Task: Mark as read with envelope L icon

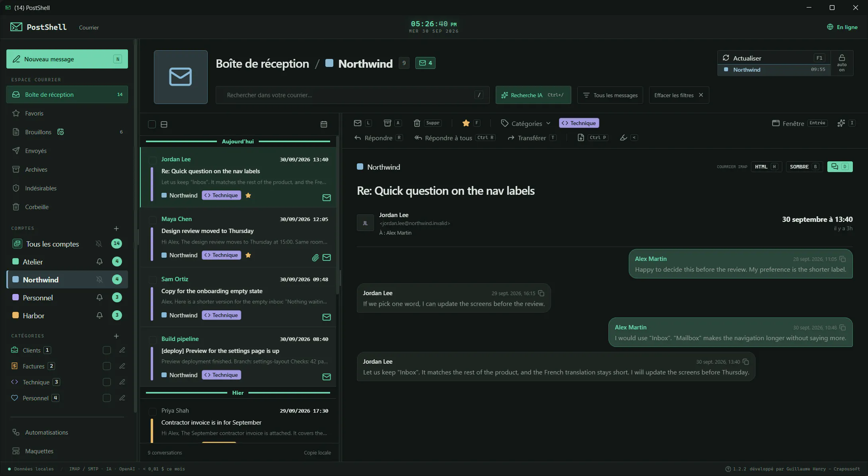Action: click(x=358, y=123)
